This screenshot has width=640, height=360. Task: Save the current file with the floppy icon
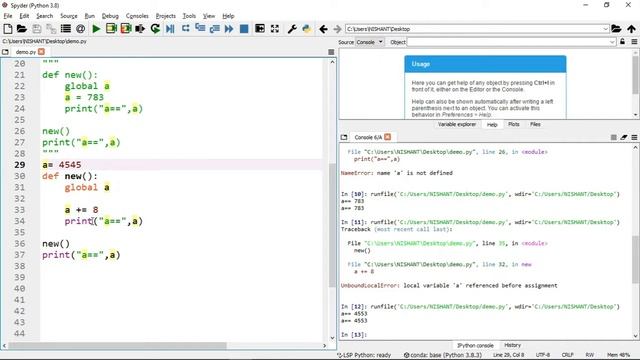[37, 29]
